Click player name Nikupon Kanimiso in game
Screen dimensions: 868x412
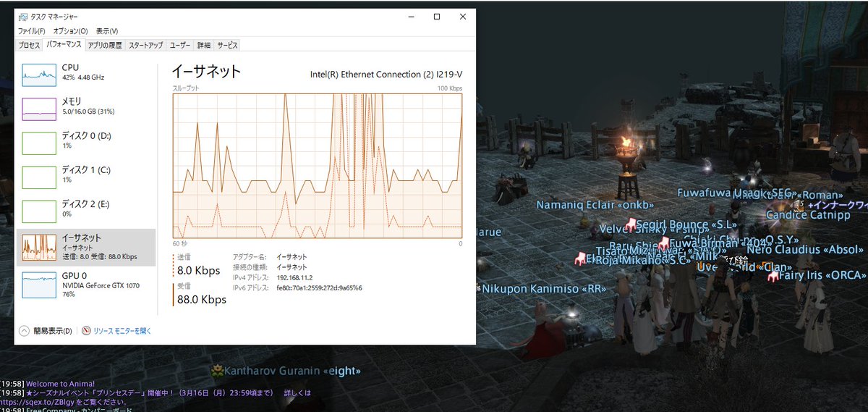tap(543, 289)
